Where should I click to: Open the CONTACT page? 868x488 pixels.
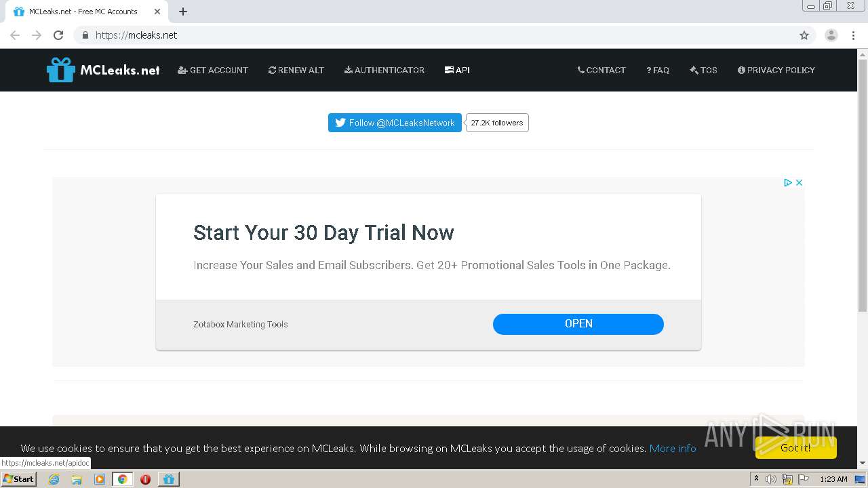tap(601, 70)
